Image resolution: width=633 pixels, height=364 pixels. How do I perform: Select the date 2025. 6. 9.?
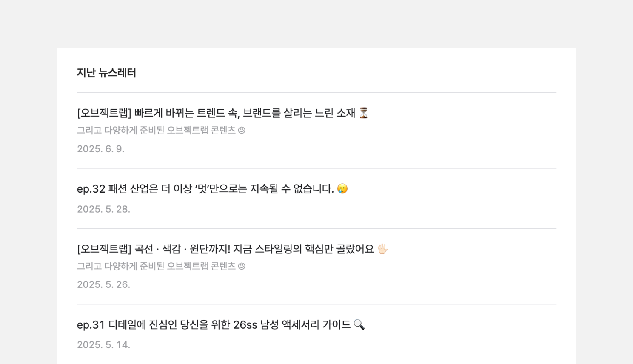[x=100, y=149]
